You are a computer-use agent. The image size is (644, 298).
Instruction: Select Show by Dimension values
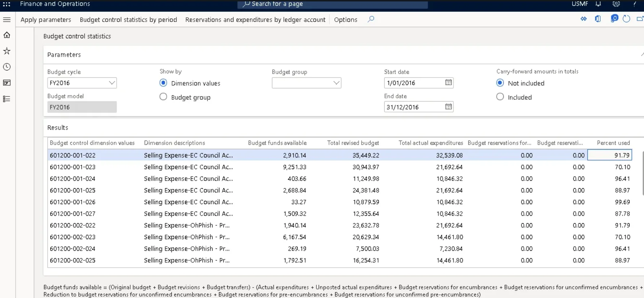[163, 83]
